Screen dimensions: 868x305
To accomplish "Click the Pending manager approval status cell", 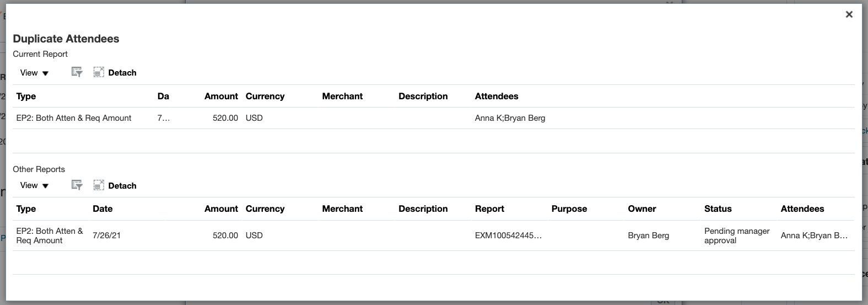I will tap(736, 236).
